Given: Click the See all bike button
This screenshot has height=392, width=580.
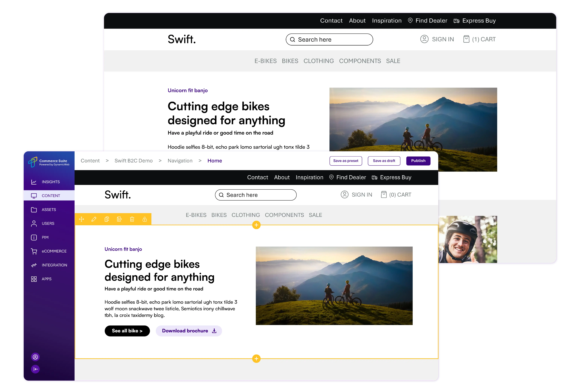Looking at the screenshot, I should [127, 331].
